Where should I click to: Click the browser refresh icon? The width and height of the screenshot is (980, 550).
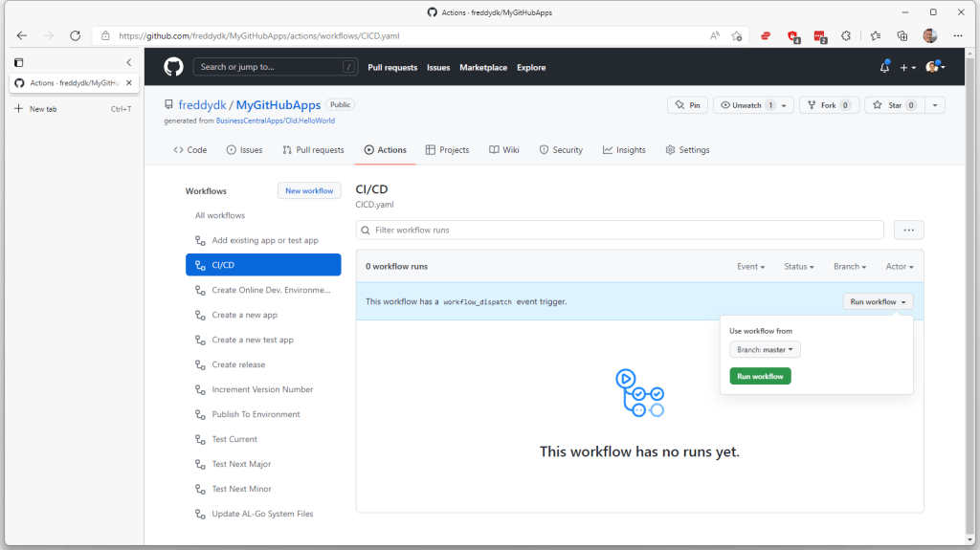tap(75, 35)
